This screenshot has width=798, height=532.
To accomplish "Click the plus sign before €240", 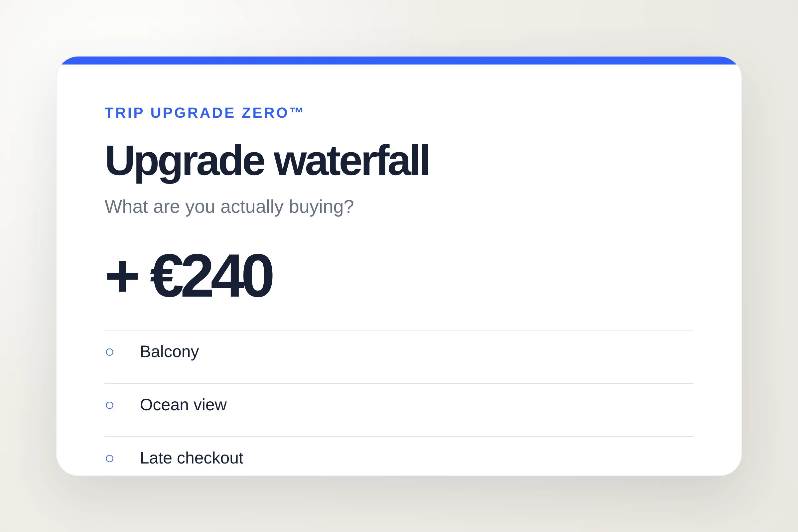I will pyautogui.click(x=122, y=276).
